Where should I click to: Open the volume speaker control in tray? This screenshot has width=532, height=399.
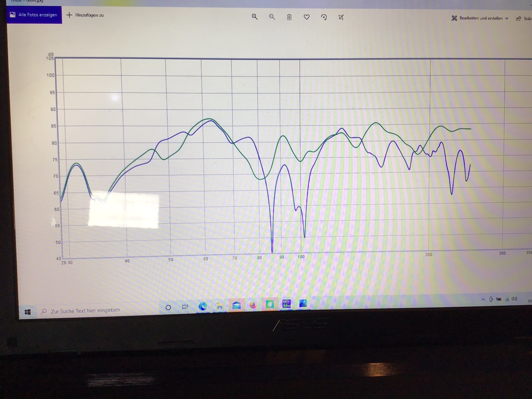pyautogui.click(x=515, y=299)
